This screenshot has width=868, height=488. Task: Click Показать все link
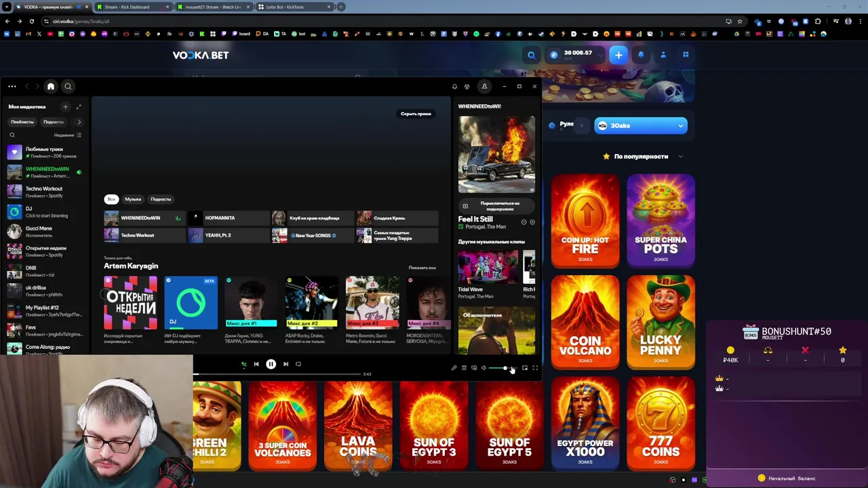(422, 268)
